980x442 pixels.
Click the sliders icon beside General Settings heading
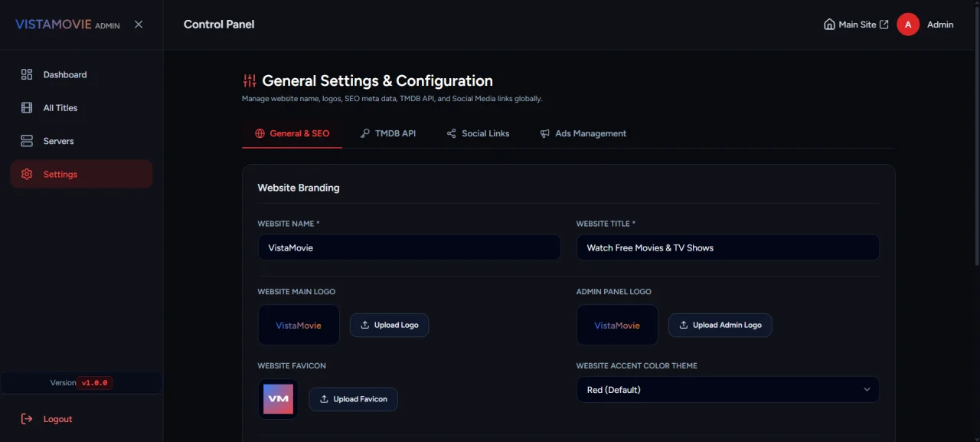[250, 80]
